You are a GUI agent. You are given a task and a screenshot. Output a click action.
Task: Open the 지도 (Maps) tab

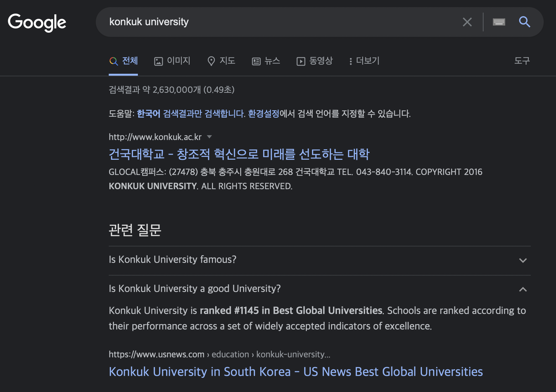click(x=221, y=61)
